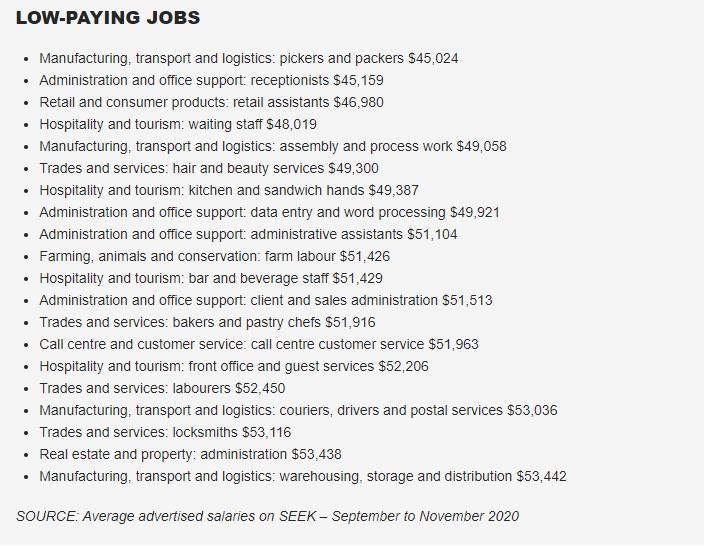709x546 pixels.
Task: Click the receptionists $45,159 entry
Action: pyautogui.click(x=211, y=80)
